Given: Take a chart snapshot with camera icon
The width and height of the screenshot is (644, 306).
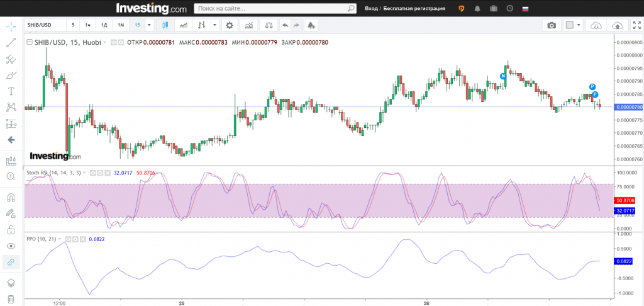Looking at the screenshot, I should 552,25.
